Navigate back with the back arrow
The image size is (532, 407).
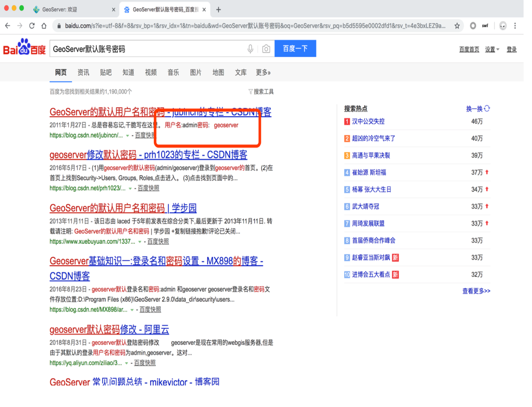tap(8, 26)
